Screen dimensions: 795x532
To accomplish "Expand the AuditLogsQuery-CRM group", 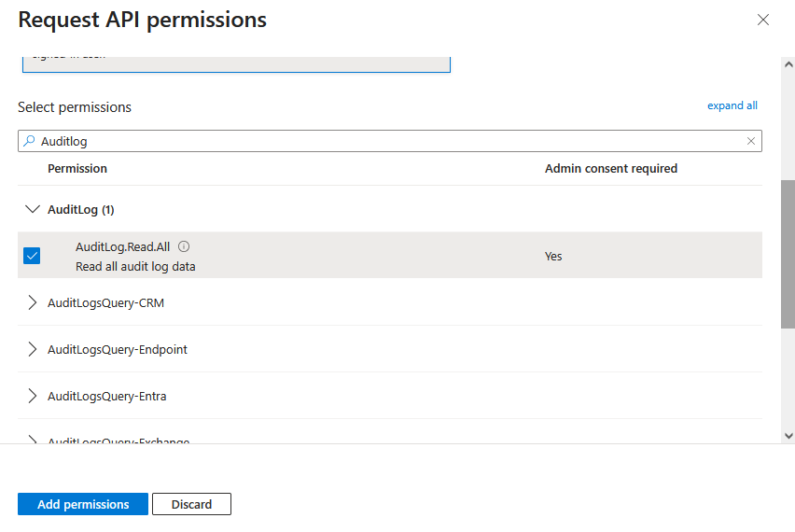I will coord(33,302).
